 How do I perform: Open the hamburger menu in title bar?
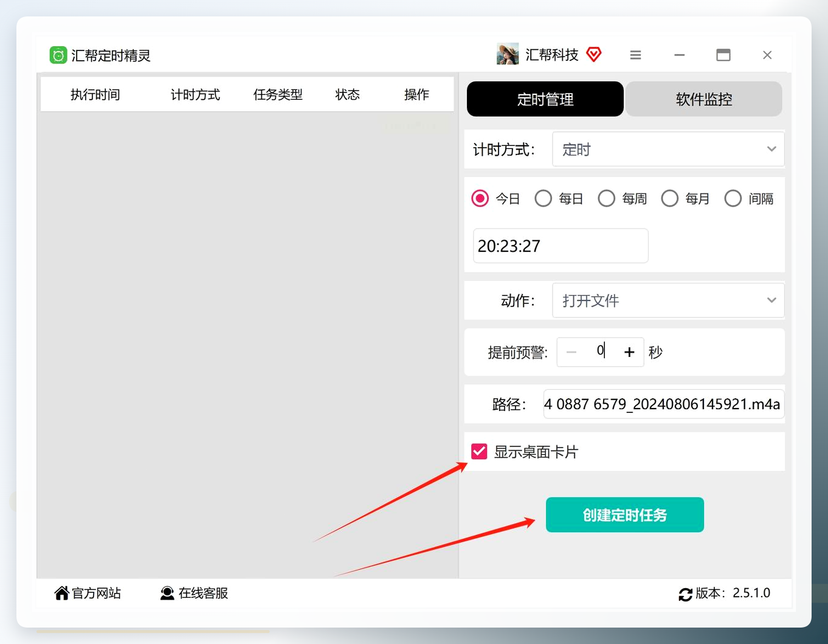click(635, 55)
